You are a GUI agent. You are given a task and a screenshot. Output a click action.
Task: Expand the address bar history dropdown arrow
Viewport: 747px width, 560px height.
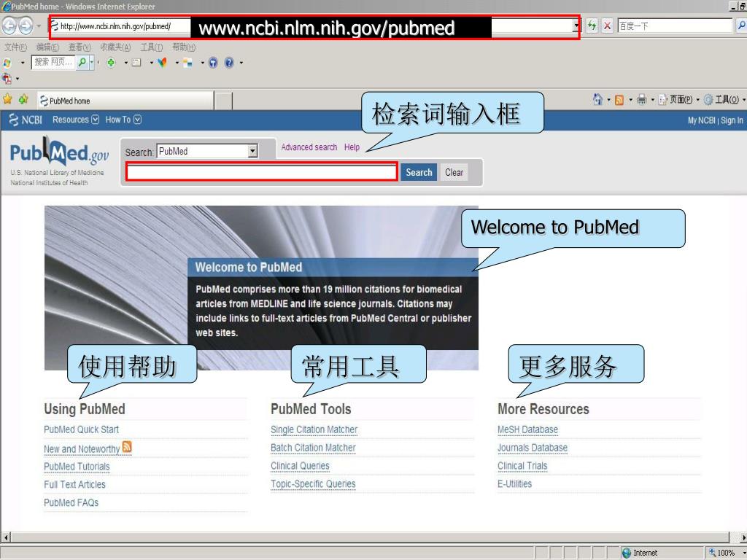[x=576, y=26]
